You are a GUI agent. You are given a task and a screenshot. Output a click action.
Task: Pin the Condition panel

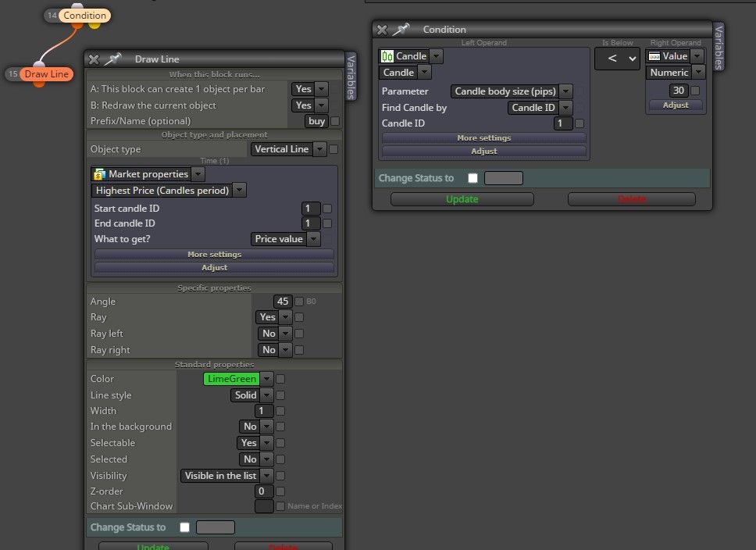(x=401, y=30)
